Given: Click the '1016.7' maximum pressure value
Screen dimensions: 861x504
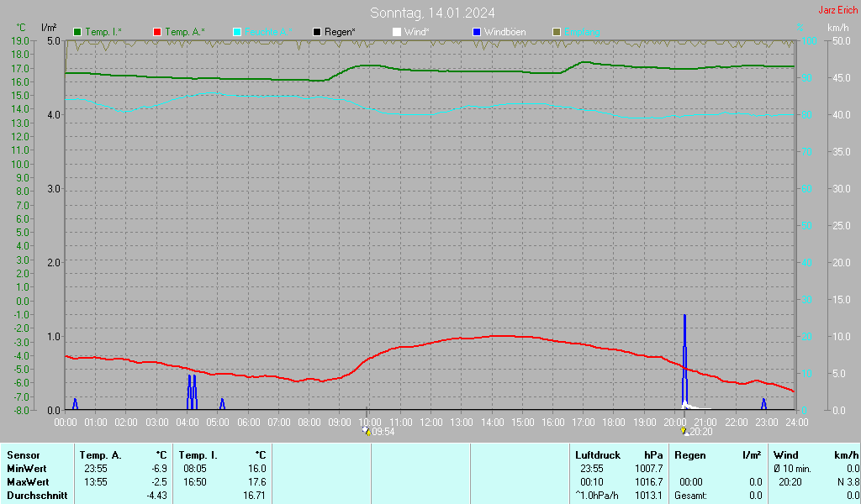Looking at the screenshot, I should pos(649,482).
